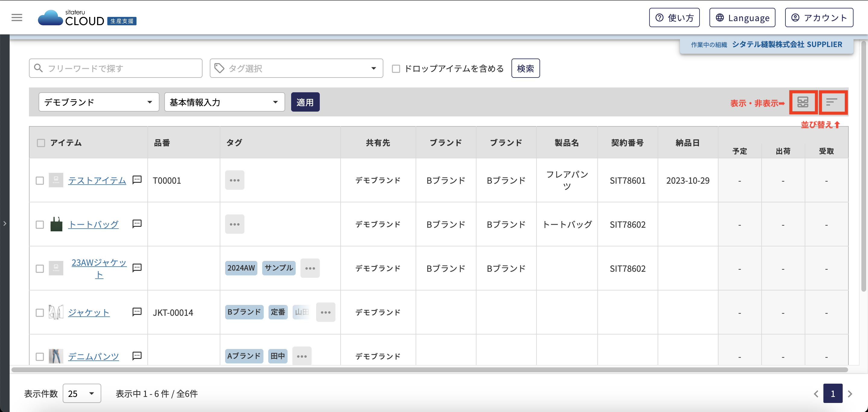868x412 pixels.
Task: Click the 納品日 column header
Action: pyautogui.click(x=688, y=143)
